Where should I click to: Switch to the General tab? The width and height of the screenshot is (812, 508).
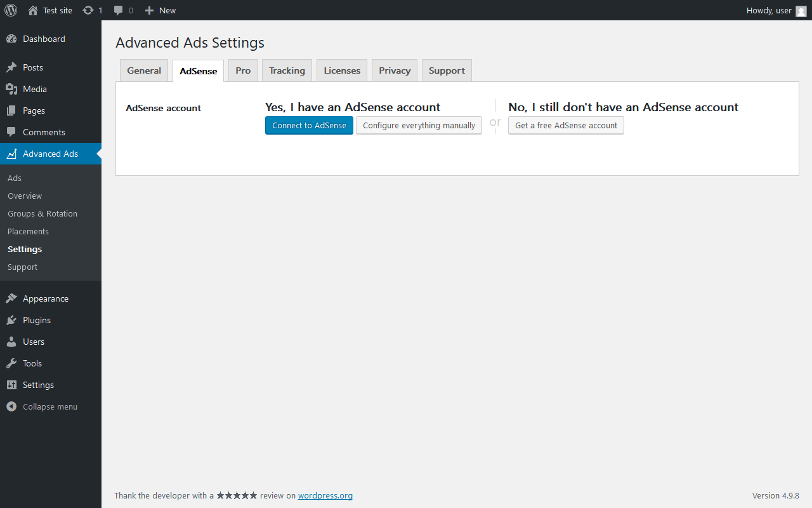pyautogui.click(x=144, y=70)
